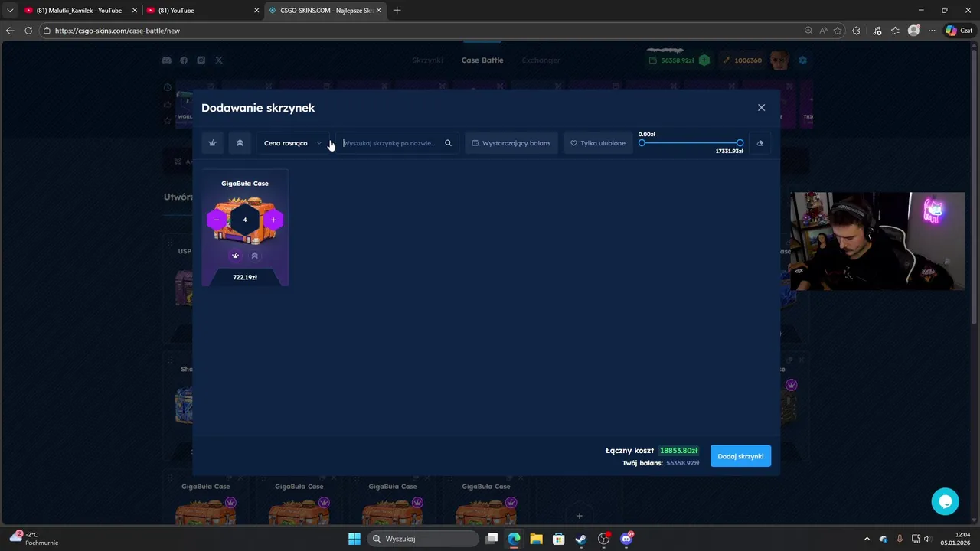Screen dimensions: 980x551
Task: Switch to the CSGO-SKINS.COM tab
Action: pos(325,11)
